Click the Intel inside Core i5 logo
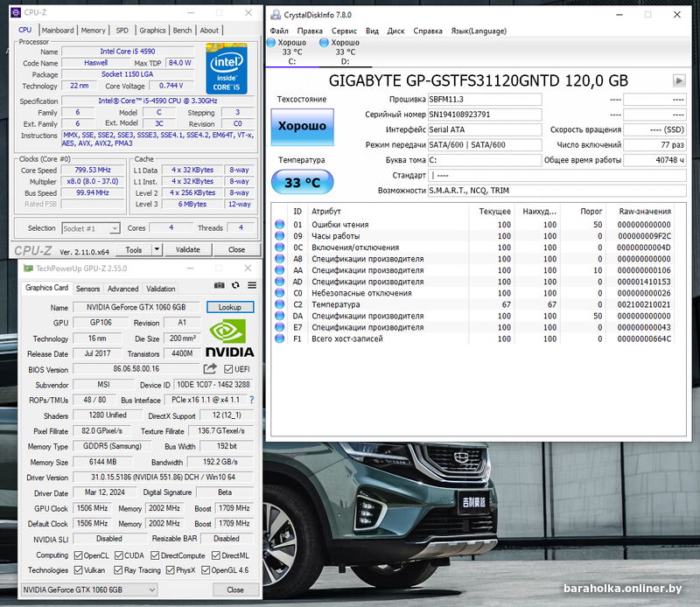The image size is (700, 607). pos(227,68)
